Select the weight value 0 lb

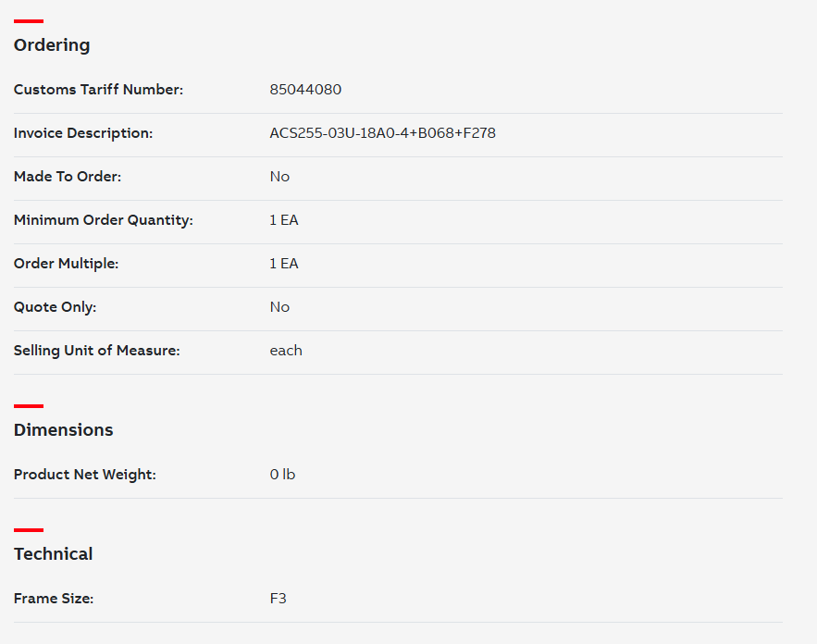pyautogui.click(x=282, y=475)
